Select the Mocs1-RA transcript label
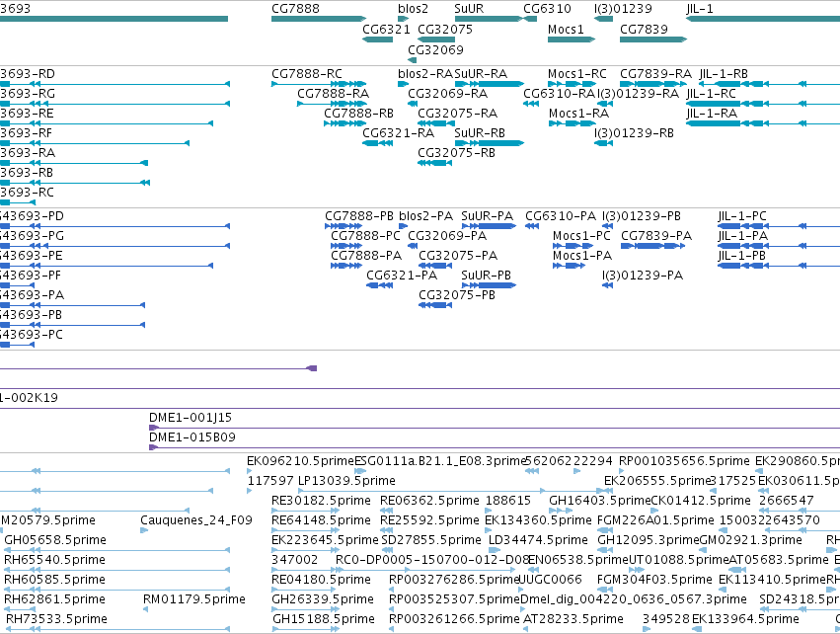 pos(578,114)
